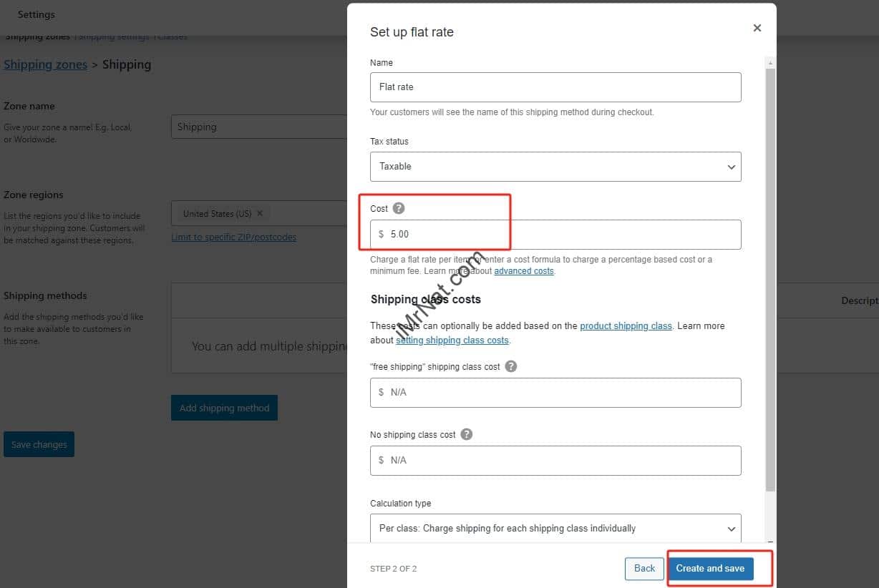Image resolution: width=879 pixels, height=588 pixels.
Task: Remove United States (US) region tag
Action: (260, 213)
